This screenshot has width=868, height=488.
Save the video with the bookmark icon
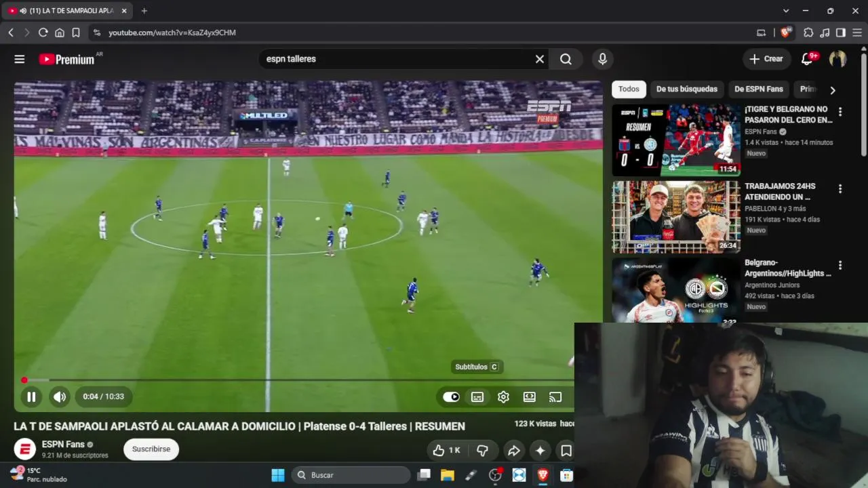point(566,451)
